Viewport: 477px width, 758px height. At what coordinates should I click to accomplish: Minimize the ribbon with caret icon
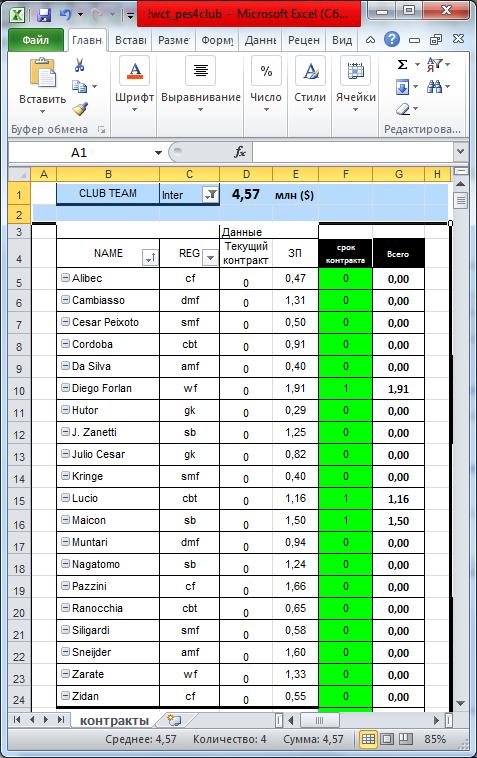point(370,40)
